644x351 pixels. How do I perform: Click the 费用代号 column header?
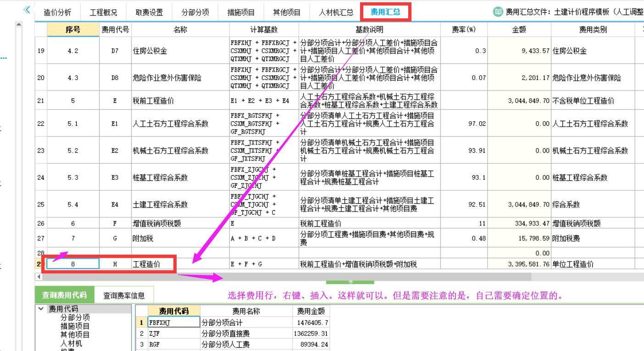click(x=115, y=29)
